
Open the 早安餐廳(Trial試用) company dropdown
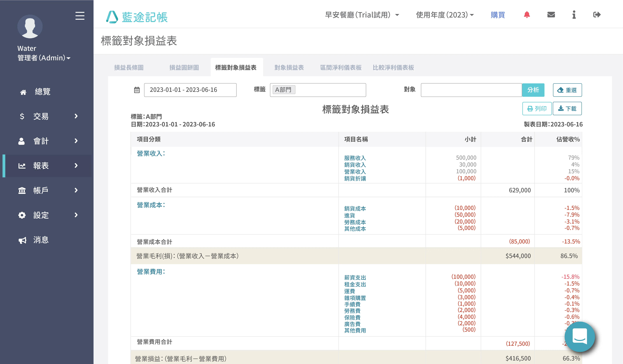(362, 15)
